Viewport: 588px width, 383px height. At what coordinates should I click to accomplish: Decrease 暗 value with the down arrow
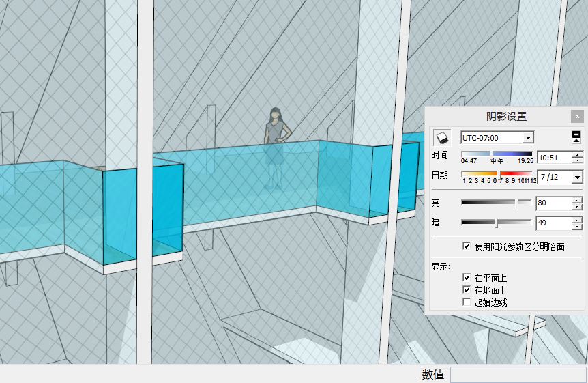pyautogui.click(x=577, y=227)
